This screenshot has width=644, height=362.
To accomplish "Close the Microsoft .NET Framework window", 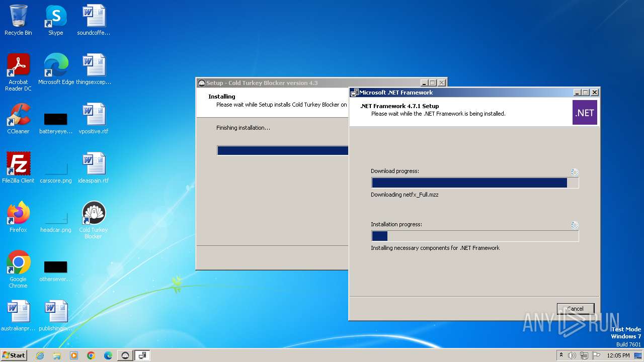I will point(595,93).
